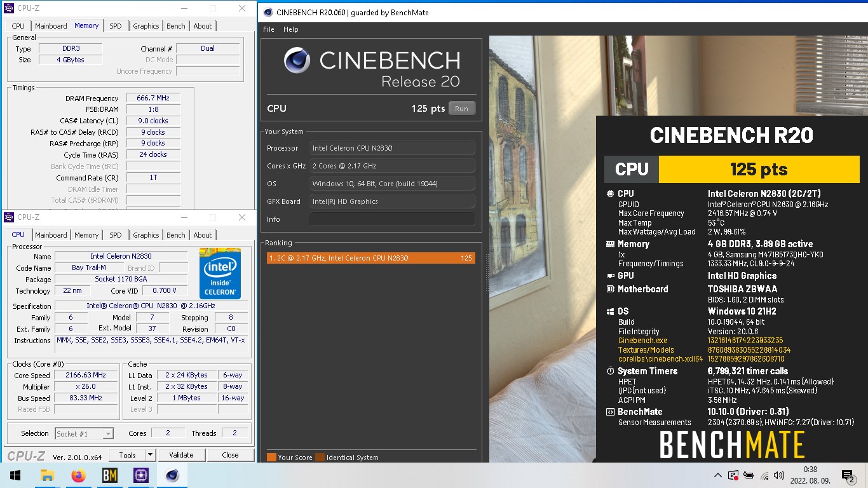Open the About tab in the CPU-Z processor window
Image resolution: width=868 pixels, height=488 pixels.
coord(203,235)
